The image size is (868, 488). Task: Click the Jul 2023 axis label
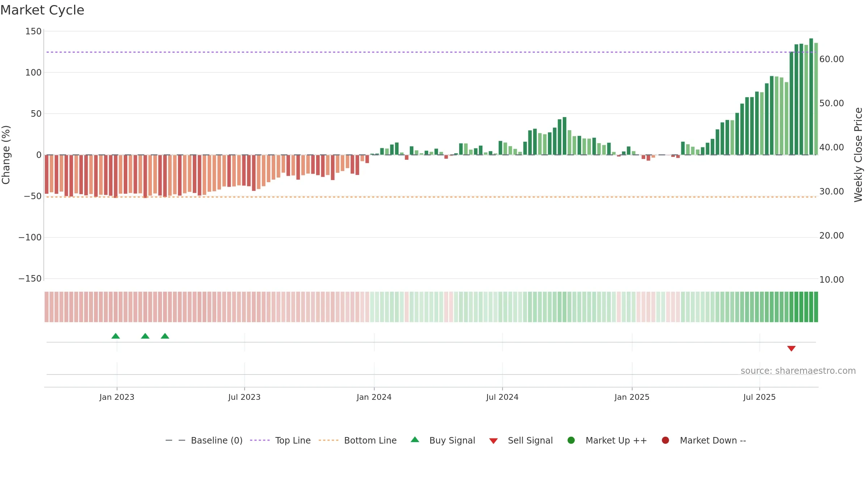tap(244, 397)
